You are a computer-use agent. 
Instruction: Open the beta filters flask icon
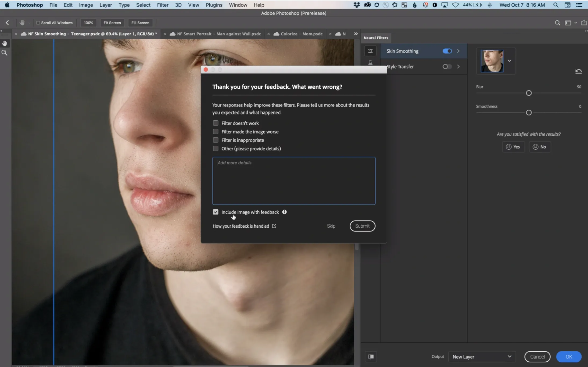(x=370, y=62)
